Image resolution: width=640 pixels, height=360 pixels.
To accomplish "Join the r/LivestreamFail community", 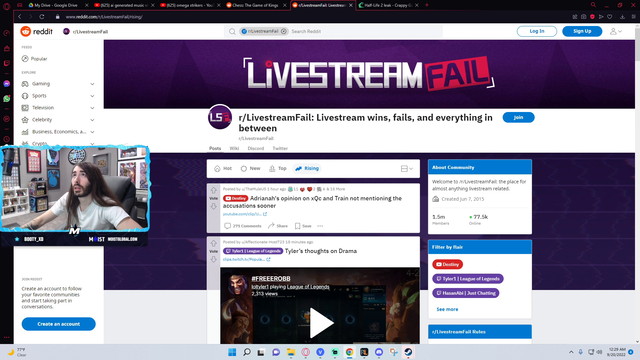I will pyautogui.click(x=518, y=117).
